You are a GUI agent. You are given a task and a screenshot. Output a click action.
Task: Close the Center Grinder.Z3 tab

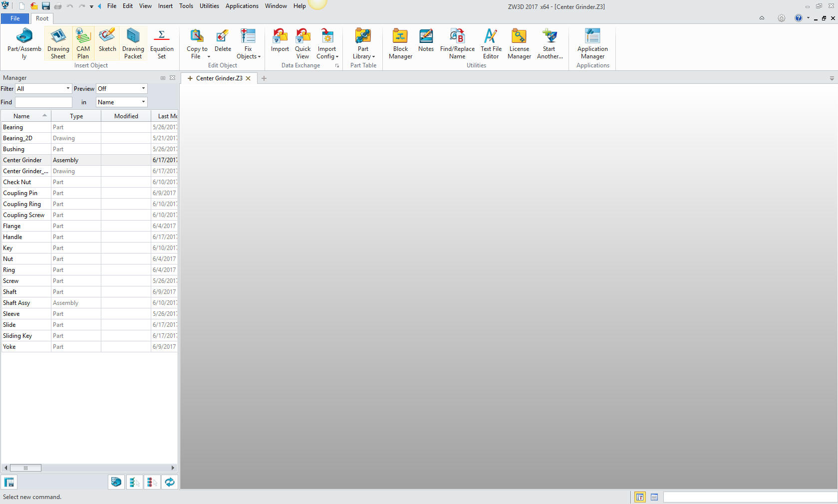tap(248, 78)
